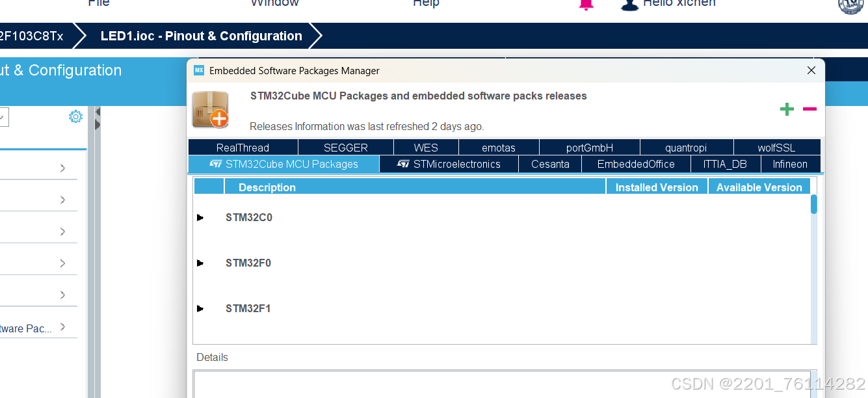
Task: Switch to the ITTIA_DB tab
Action: [x=725, y=164]
